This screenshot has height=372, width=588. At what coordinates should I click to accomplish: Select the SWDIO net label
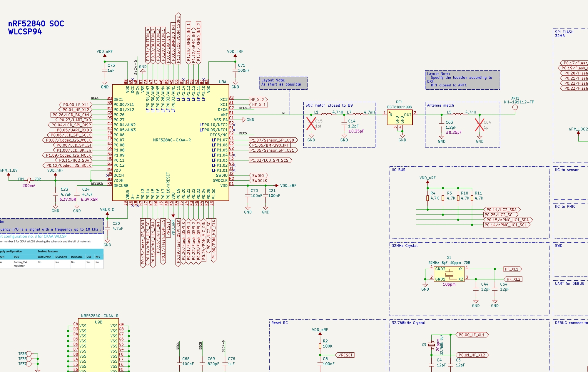[x=258, y=175]
